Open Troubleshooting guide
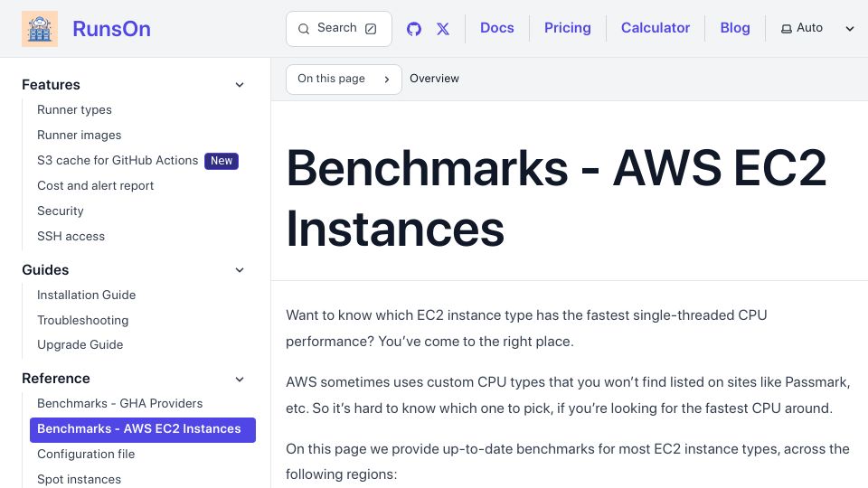 point(82,320)
